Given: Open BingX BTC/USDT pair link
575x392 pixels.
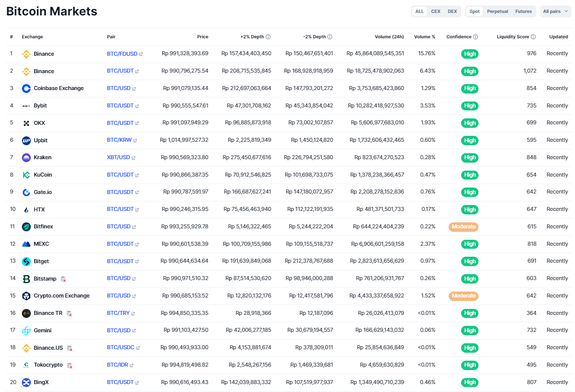Looking at the screenshot, I should click(x=123, y=382).
